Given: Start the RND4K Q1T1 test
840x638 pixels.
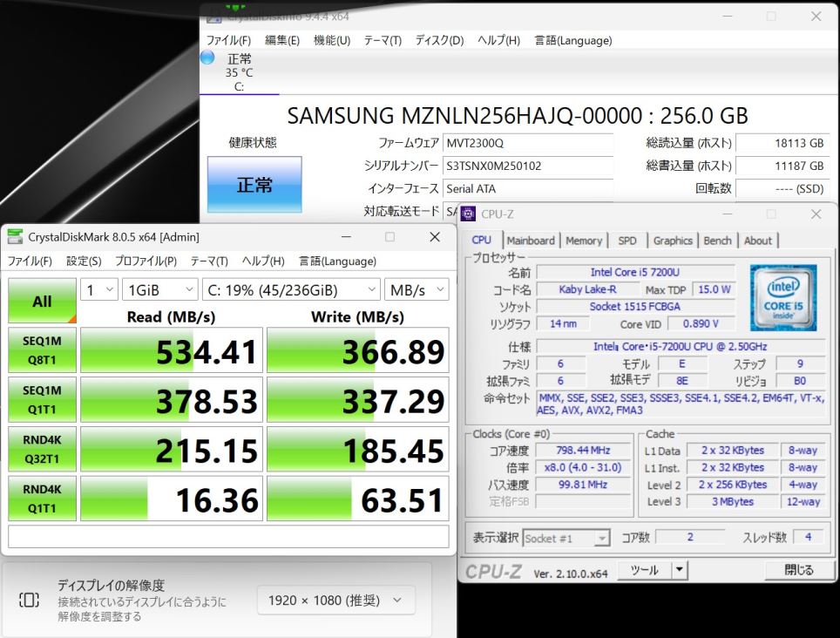Looking at the screenshot, I should (43, 499).
